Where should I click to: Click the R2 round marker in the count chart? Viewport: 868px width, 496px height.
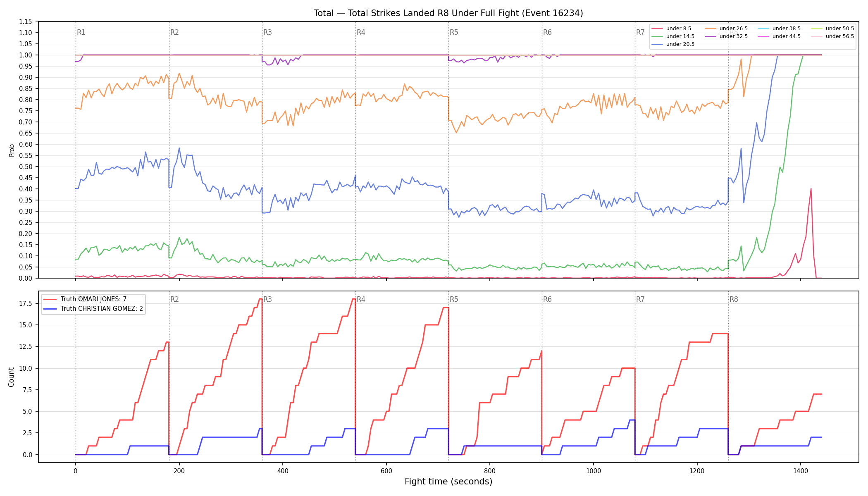174,299
